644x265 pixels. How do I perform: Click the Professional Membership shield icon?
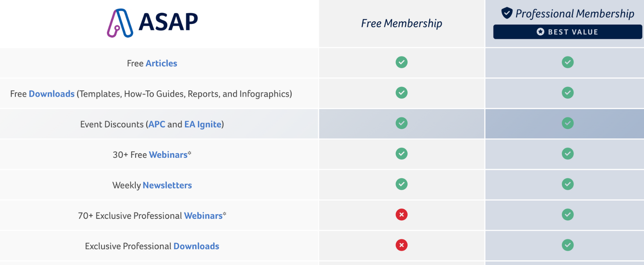(507, 13)
